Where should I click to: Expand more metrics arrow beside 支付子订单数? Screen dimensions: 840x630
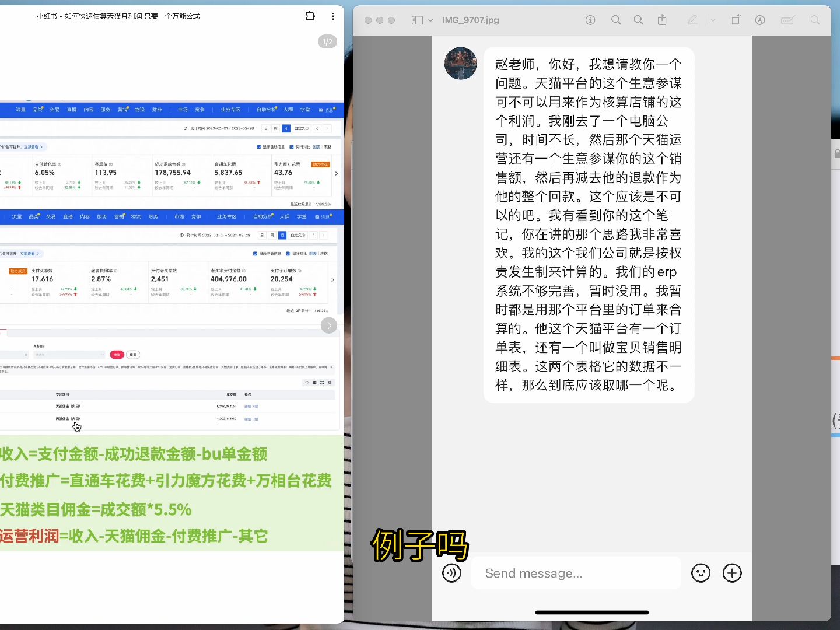click(332, 280)
